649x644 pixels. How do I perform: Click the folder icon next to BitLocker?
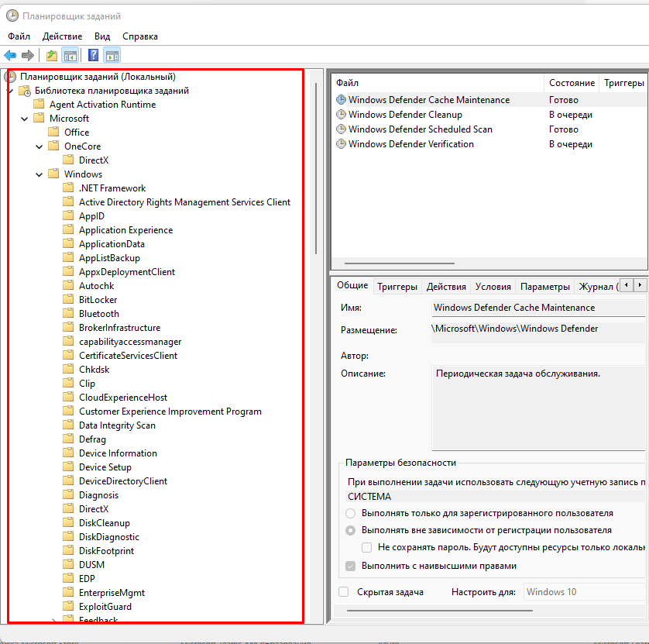point(68,299)
